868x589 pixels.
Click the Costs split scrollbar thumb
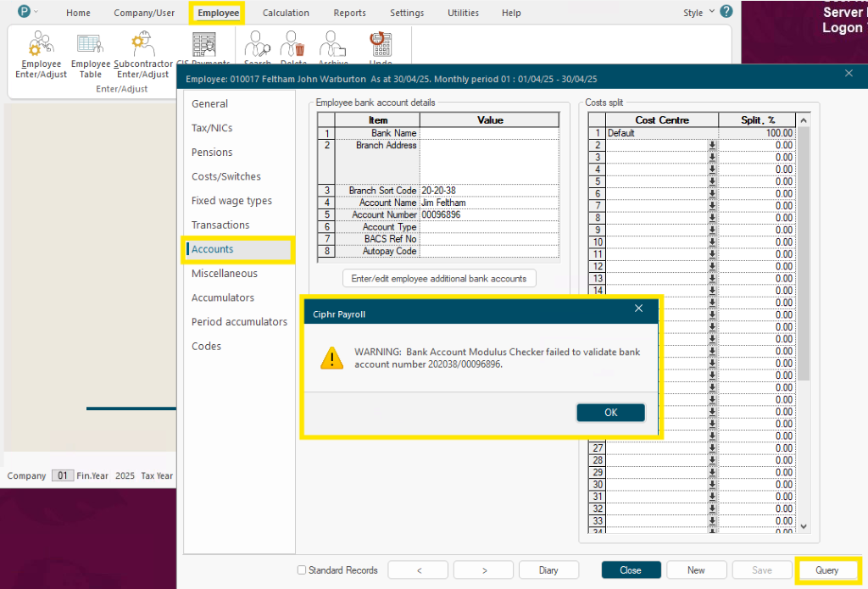[x=804, y=253]
